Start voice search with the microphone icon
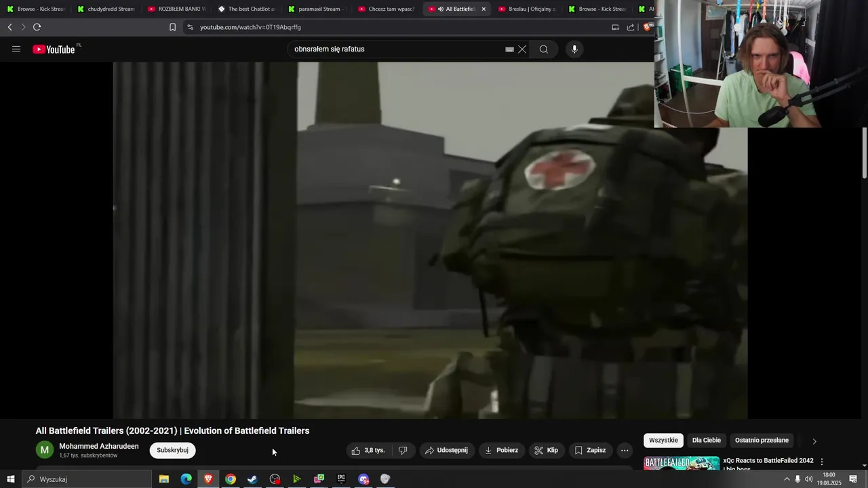The image size is (868, 488). coord(574,49)
